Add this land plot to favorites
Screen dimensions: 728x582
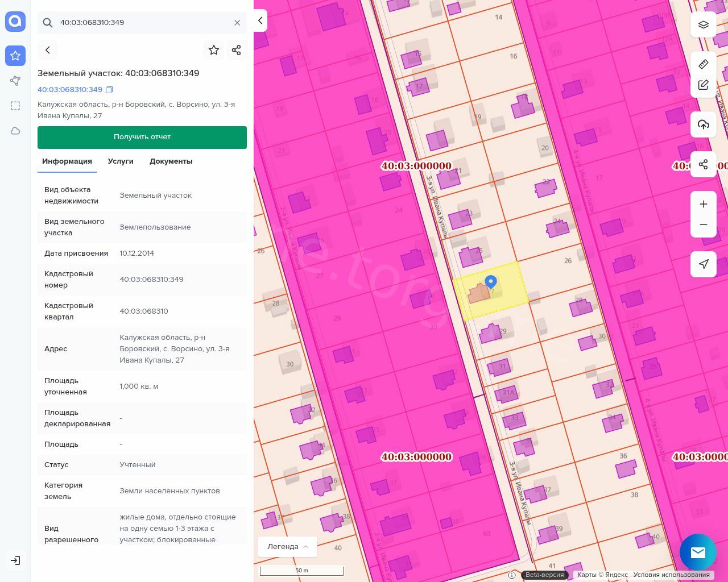click(x=214, y=50)
